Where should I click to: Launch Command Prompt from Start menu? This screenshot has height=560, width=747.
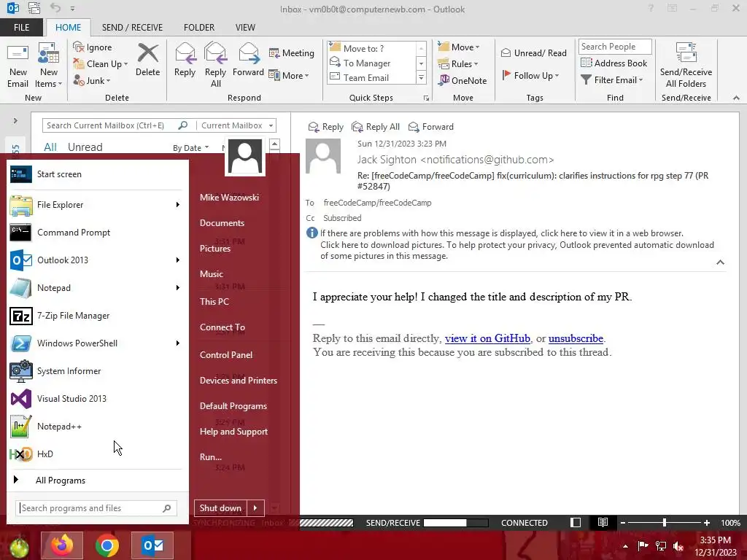click(x=98, y=233)
